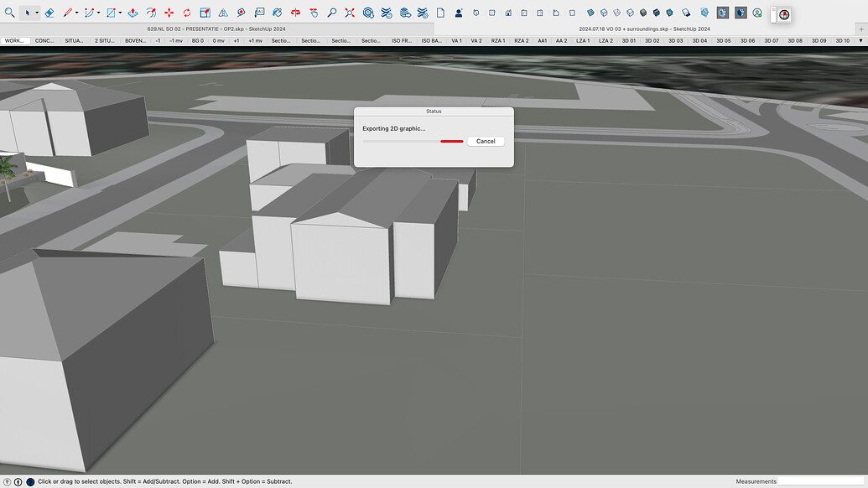Open the 3D 01 scene tab
The image size is (868, 488).
click(629, 39)
